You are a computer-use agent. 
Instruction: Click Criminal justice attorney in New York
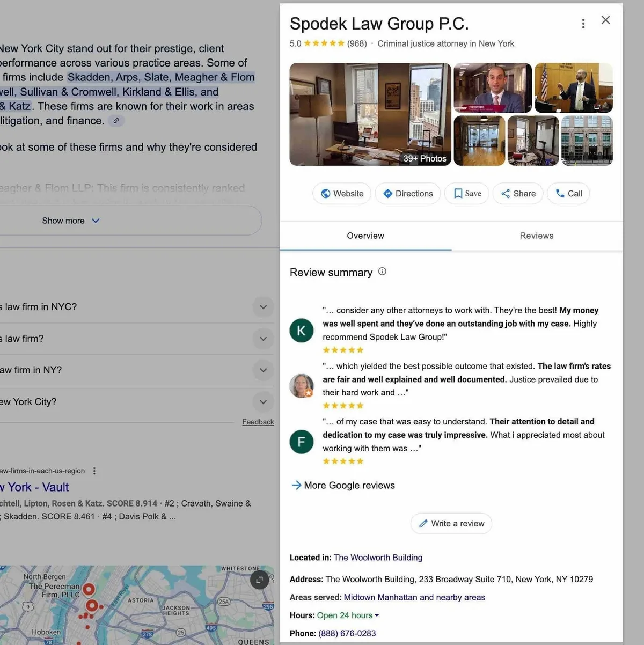[445, 43]
